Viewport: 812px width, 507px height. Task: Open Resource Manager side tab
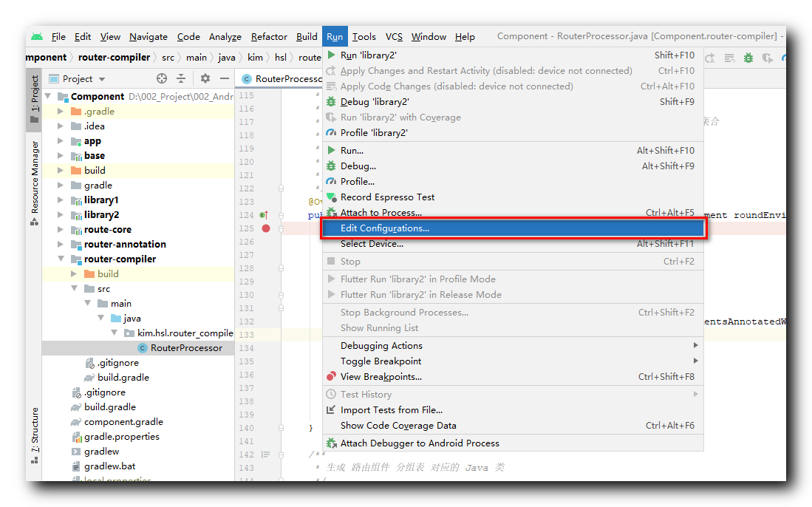[35, 183]
